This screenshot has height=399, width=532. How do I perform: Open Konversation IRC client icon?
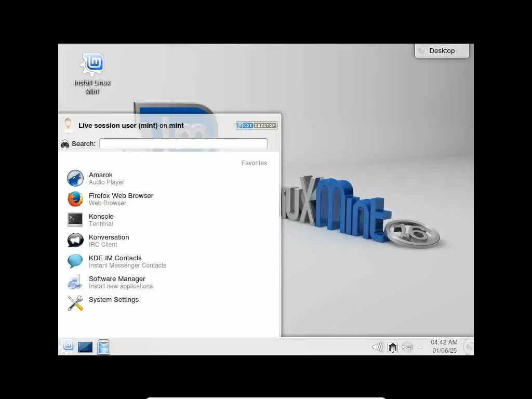[75, 241]
